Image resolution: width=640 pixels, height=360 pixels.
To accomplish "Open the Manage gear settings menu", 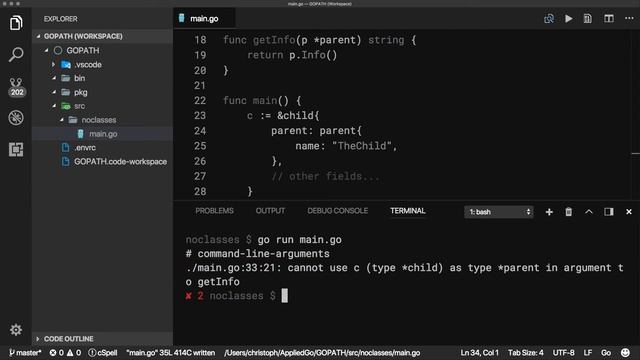I will (x=16, y=329).
